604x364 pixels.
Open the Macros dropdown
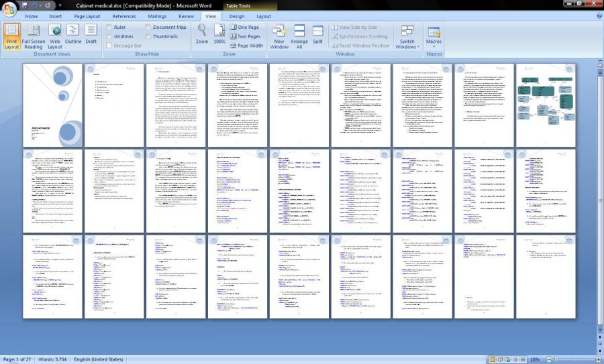(434, 37)
